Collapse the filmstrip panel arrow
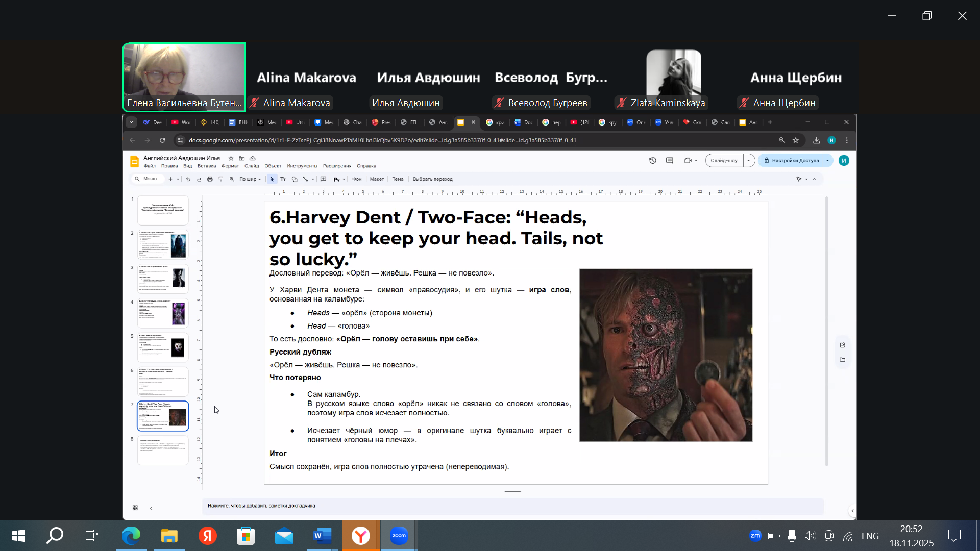The height and width of the screenshot is (551, 980). [x=151, y=508]
